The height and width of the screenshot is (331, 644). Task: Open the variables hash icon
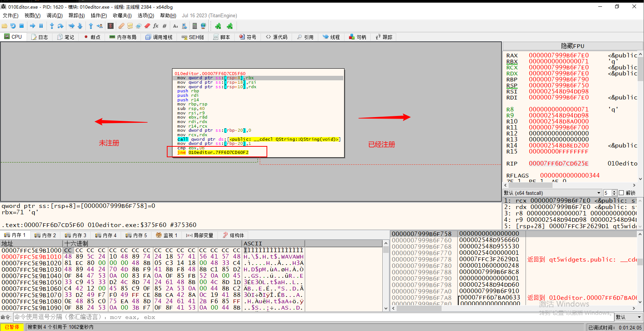[x=165, y=26]
